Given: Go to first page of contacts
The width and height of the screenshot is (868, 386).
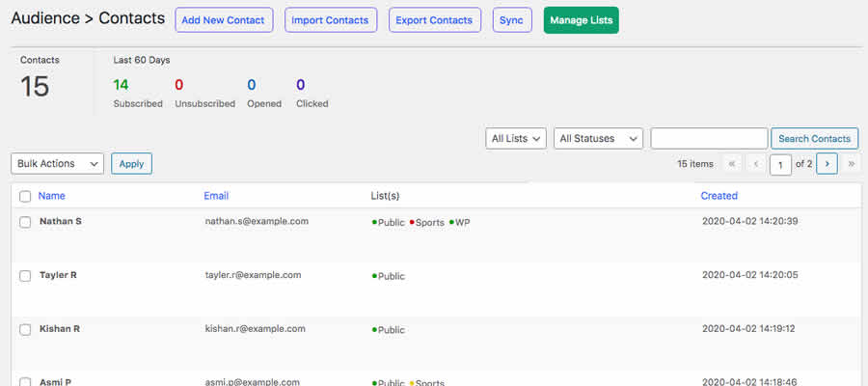Looking at the screenshot, I should (x=731, y=164).
